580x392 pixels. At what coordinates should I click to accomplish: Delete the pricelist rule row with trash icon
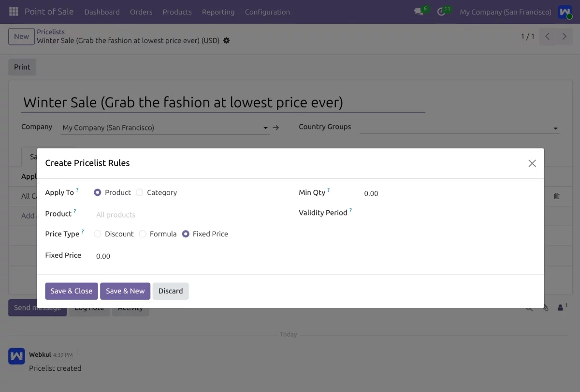557,196
